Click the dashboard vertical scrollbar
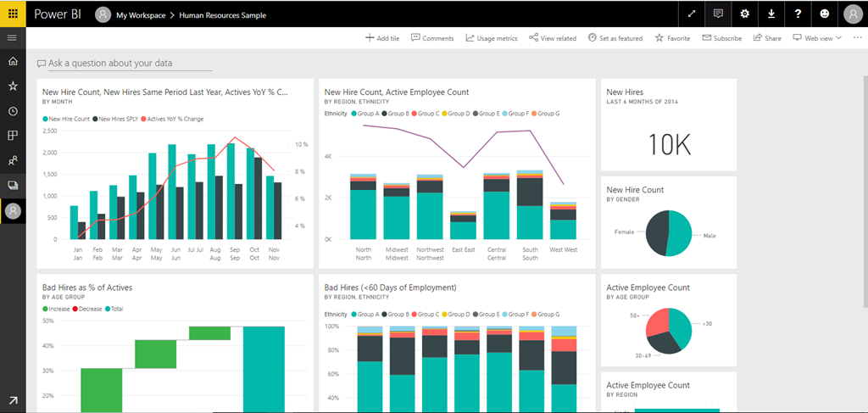868x413 pixels. tap(865, 191)
